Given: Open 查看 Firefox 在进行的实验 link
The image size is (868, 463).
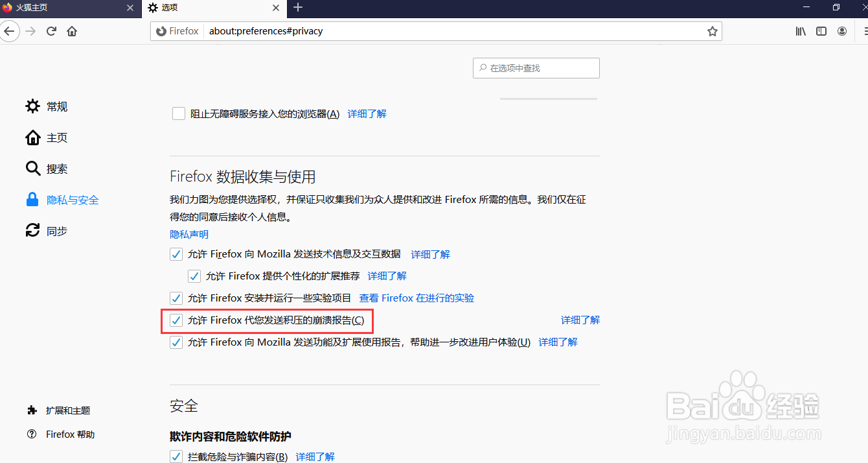Looking at the screenshot, I should click(417, 298).
